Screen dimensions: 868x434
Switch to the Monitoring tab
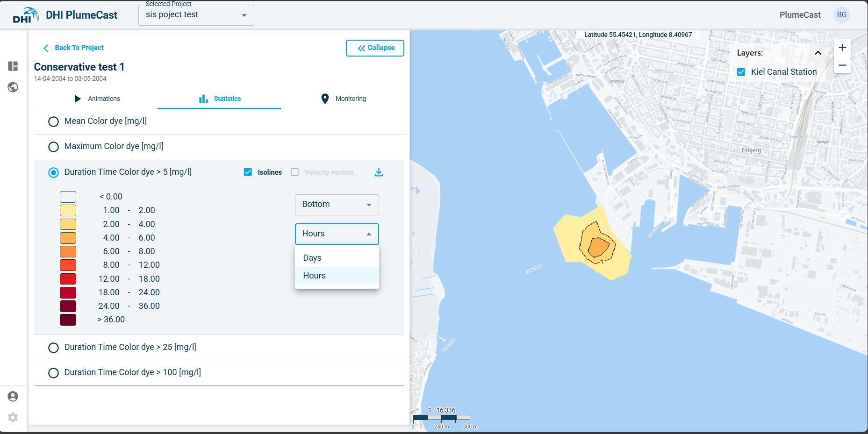pyautogui.click(x=344, y=99)
